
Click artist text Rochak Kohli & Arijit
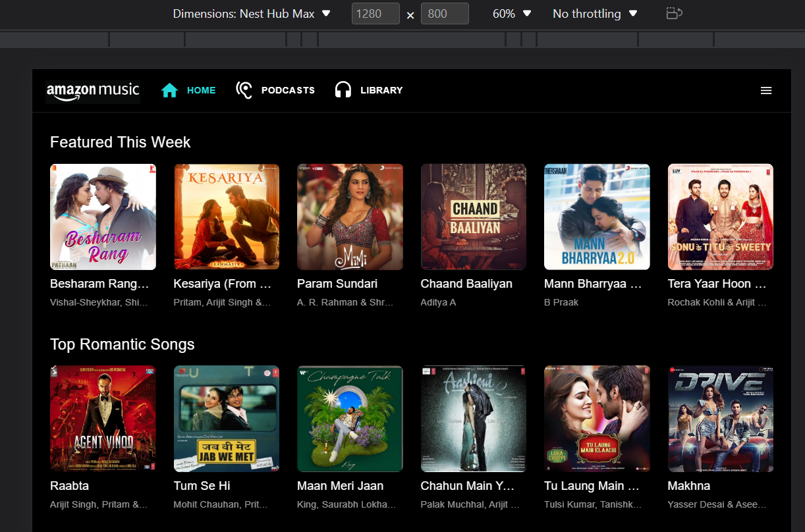coord(717,302)
